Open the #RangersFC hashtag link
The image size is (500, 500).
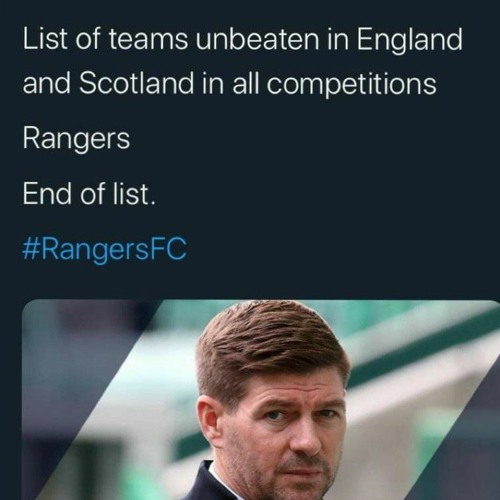click(x=104, y=250)
